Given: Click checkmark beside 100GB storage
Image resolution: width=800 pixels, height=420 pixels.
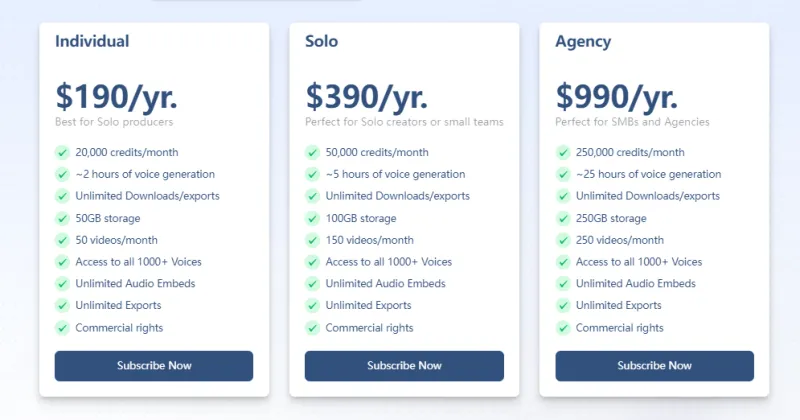Looking at the screenshot, I should click(312, 218).
